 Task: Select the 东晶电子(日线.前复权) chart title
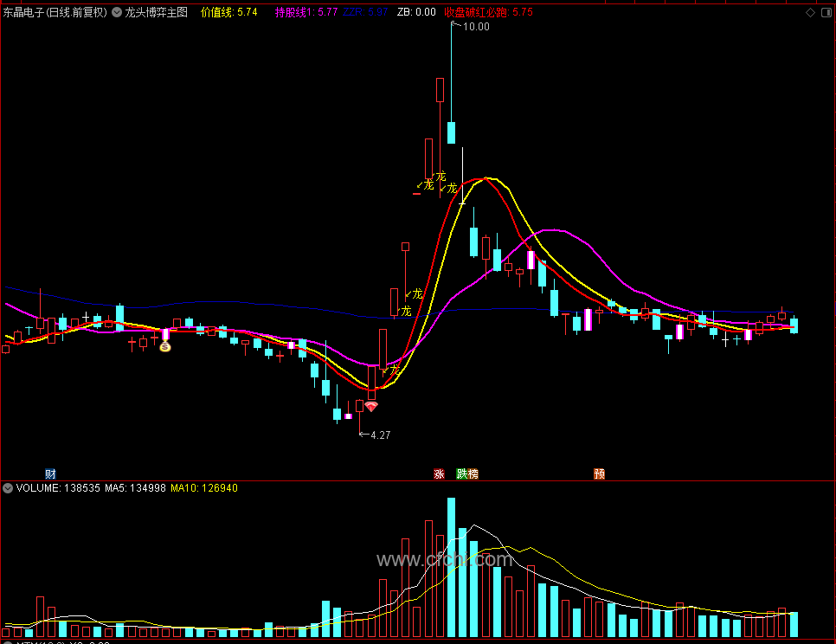(x=55, y=12)
